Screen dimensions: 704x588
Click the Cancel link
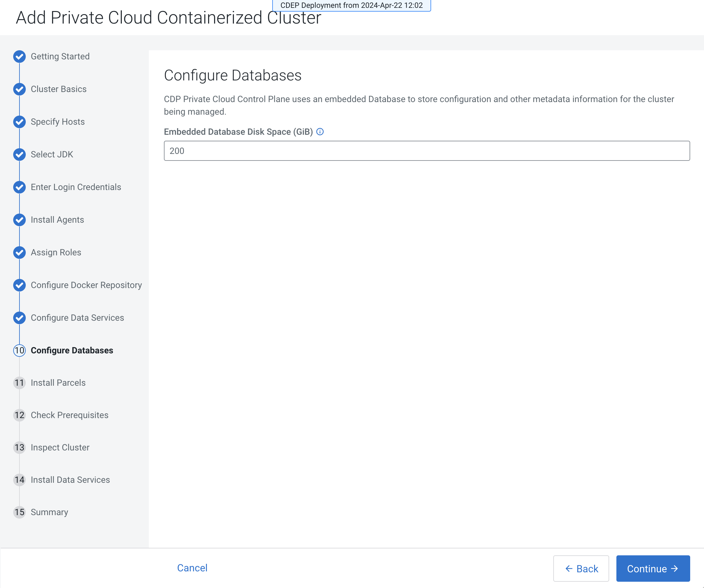[192, 568]
